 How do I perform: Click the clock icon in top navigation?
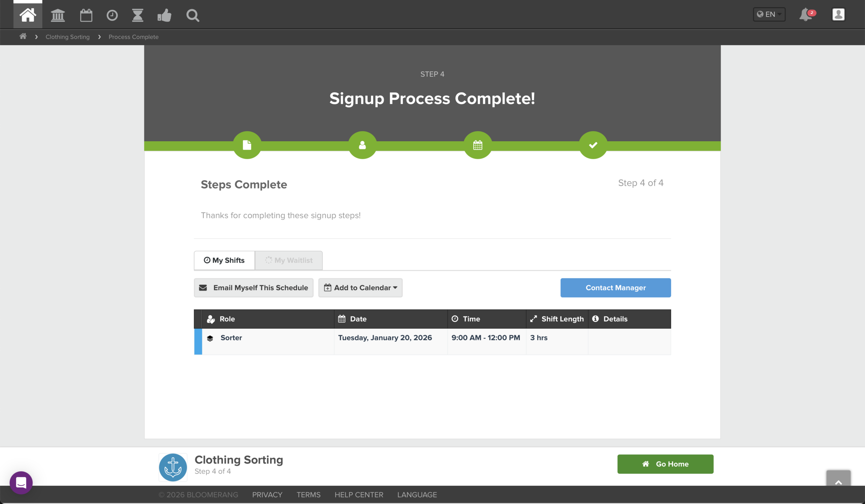click(112, 15)
